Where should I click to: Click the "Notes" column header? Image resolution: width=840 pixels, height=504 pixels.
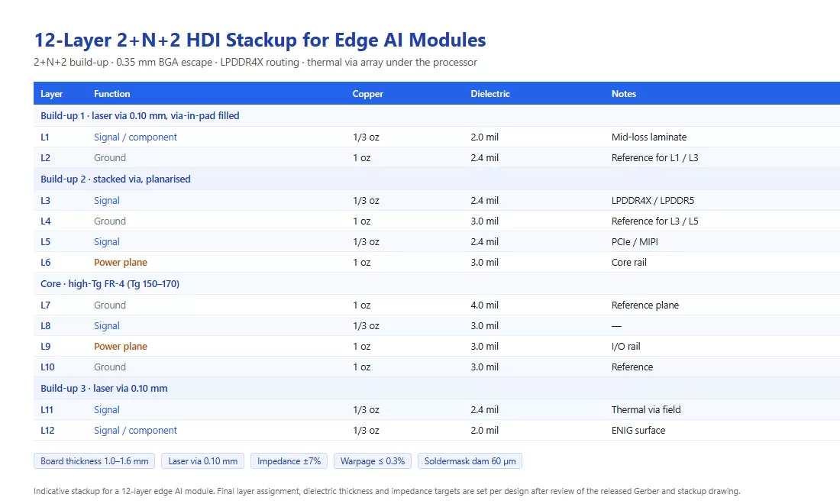coord(624,94)
